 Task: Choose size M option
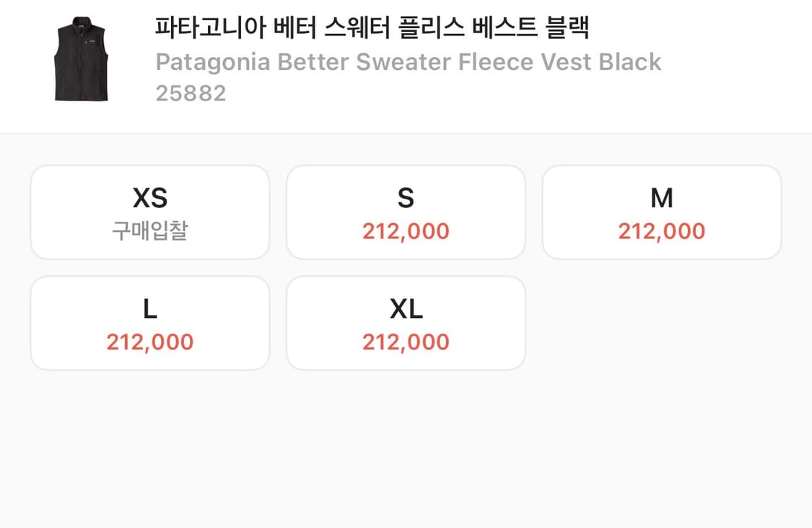(662, 212)
